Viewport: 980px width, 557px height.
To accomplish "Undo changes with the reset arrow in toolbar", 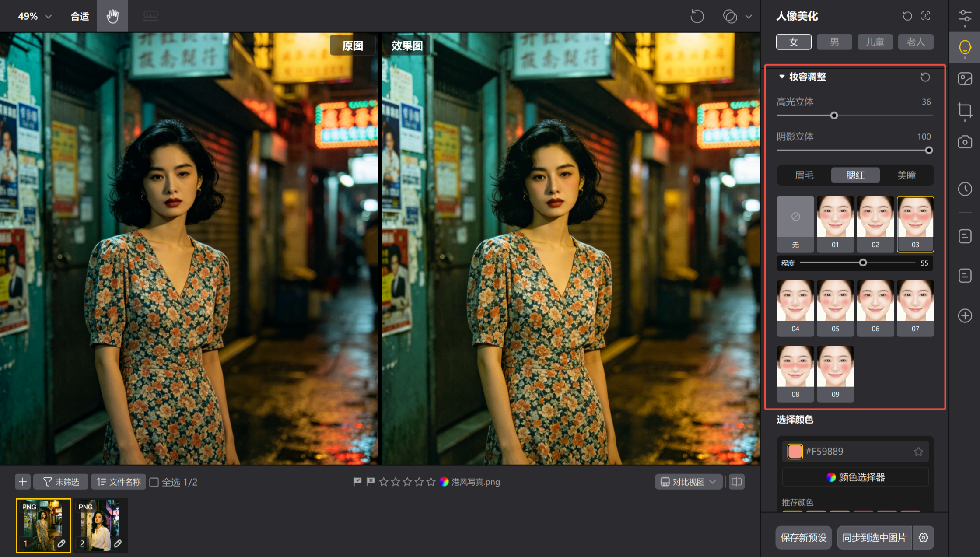I will coord(696,16).
